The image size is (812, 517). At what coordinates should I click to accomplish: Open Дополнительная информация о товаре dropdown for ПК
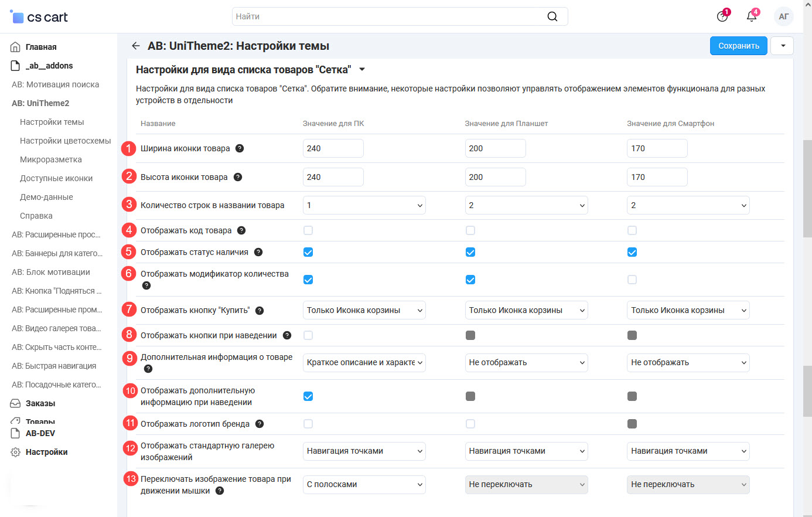[364, 362]
